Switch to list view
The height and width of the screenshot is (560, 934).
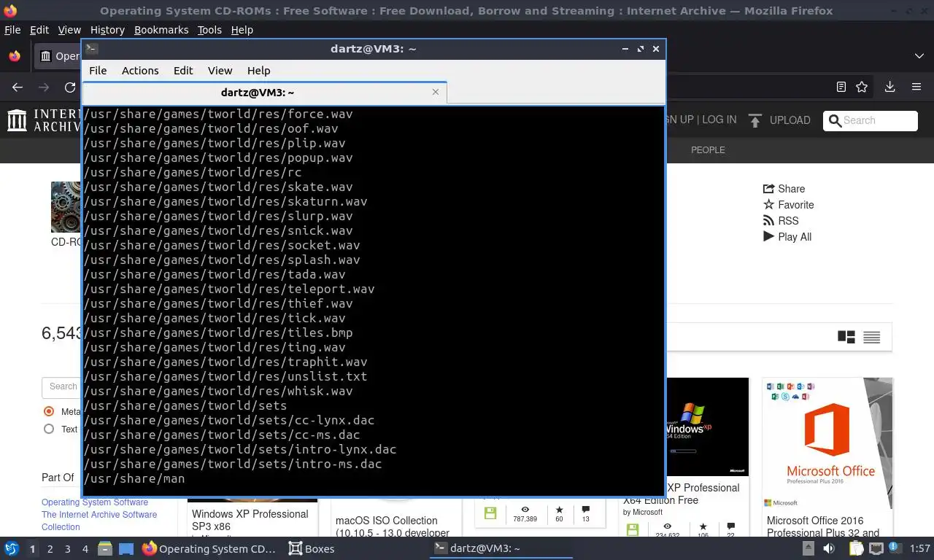pyautogui.click(x=871, y=337)
